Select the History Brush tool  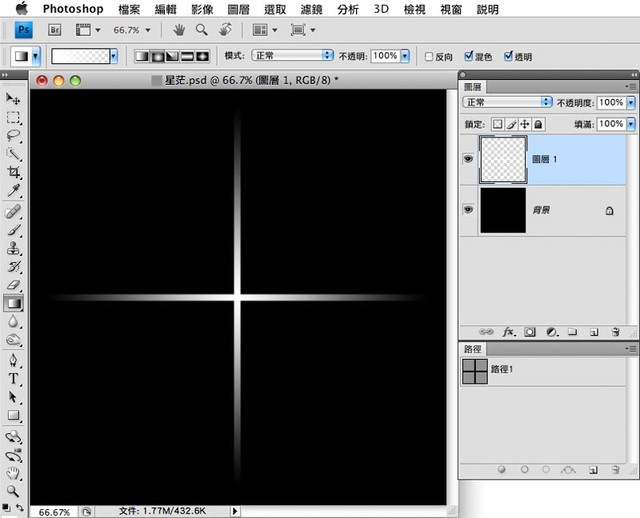click(x=13, y=267)
